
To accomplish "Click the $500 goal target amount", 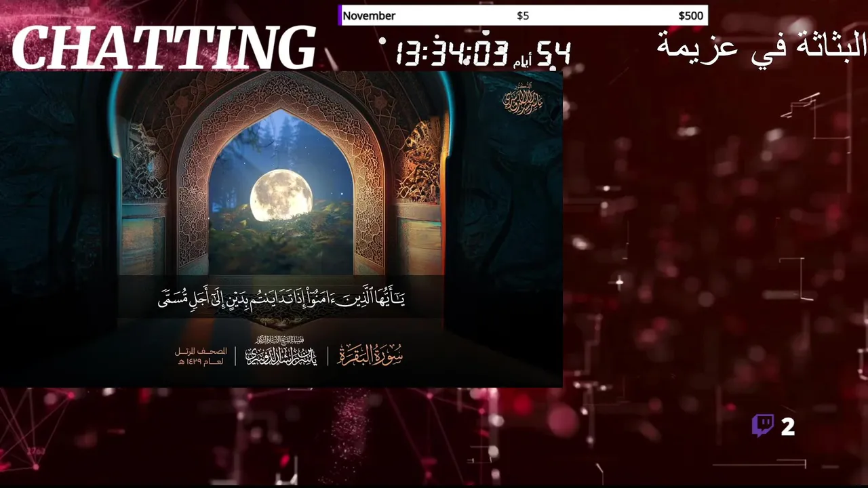I will pyautogui.click(x=690, y=16).
